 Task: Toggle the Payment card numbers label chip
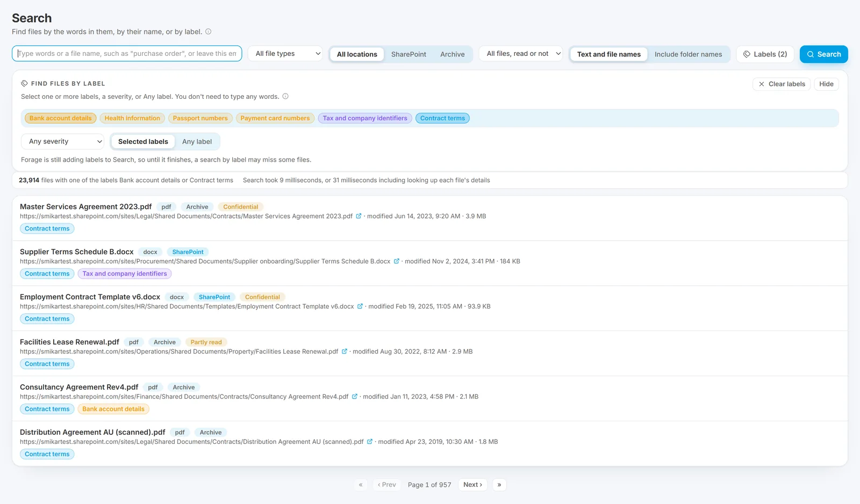coord(275,118)
